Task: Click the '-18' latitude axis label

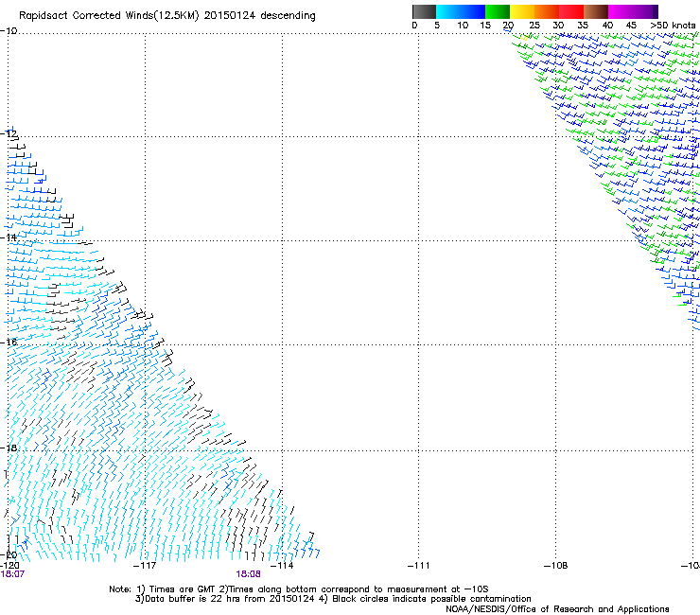Action: [x=9, y=448]
